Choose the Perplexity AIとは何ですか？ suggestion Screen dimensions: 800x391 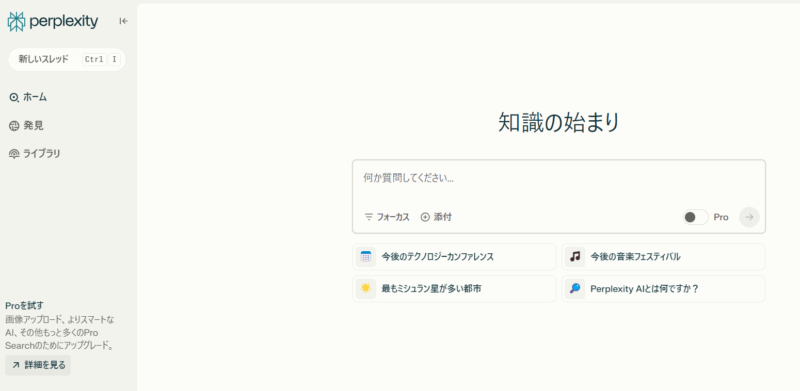pos(663,289)
